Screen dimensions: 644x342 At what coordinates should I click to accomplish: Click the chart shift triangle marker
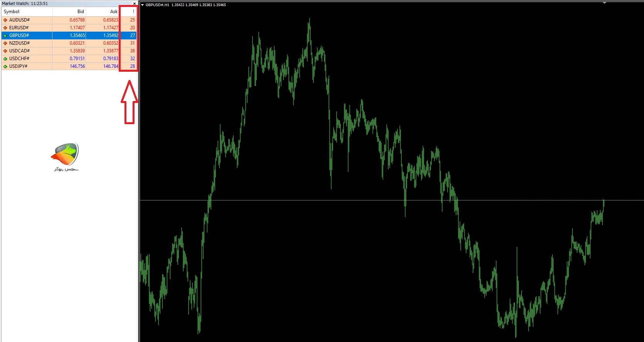tap(604, 3)
